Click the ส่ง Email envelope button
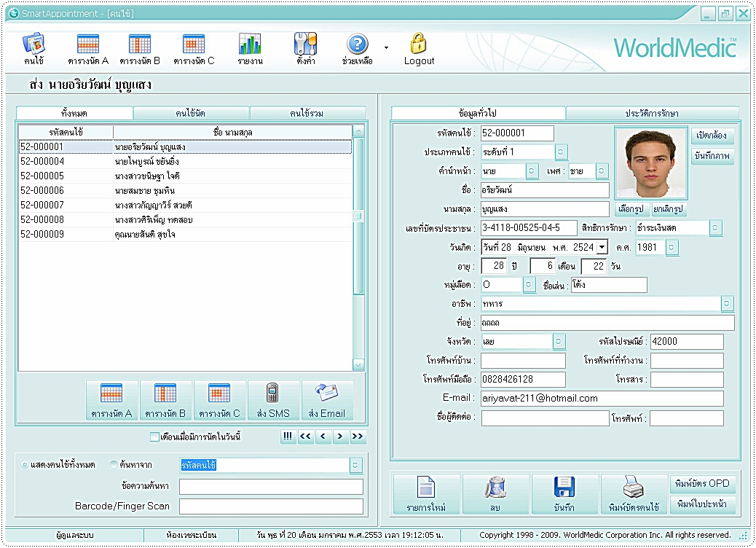The width and height of the screenshot is (756, 548). pyautogui.click(x=327, y=400)
